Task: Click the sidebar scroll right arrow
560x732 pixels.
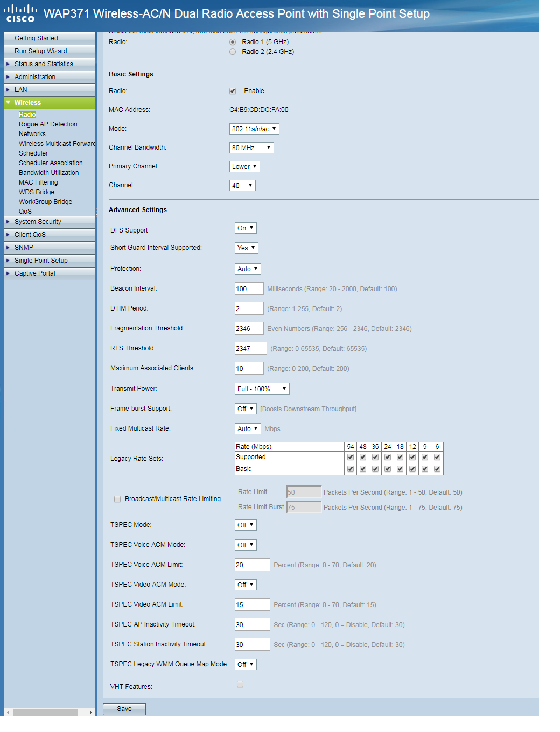Action: pyautogui.click(x=91, y=712)
